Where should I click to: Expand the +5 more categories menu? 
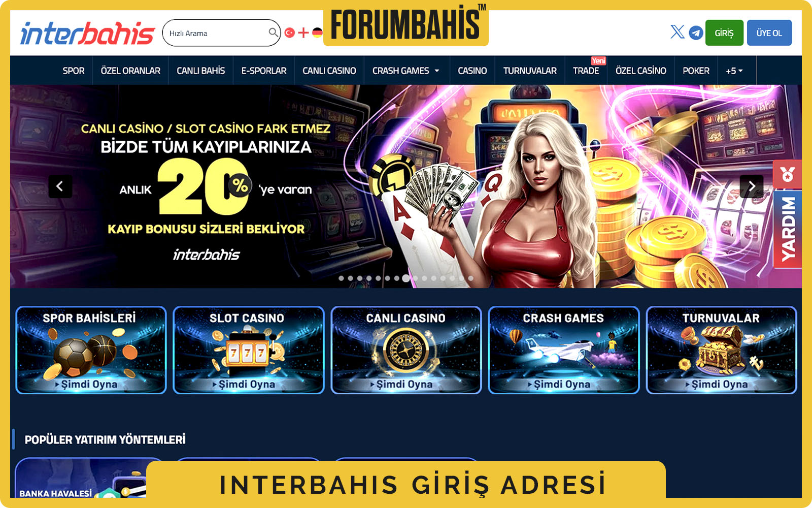coord(734,71)
